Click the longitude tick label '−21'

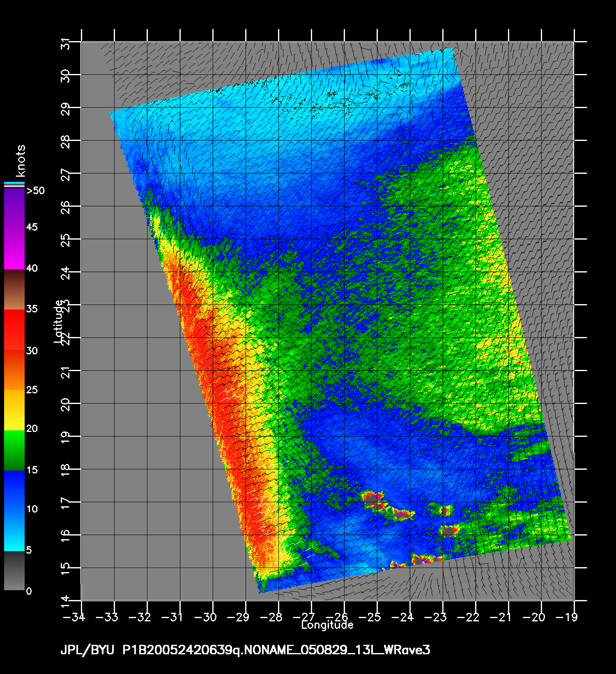click(501, 617)
